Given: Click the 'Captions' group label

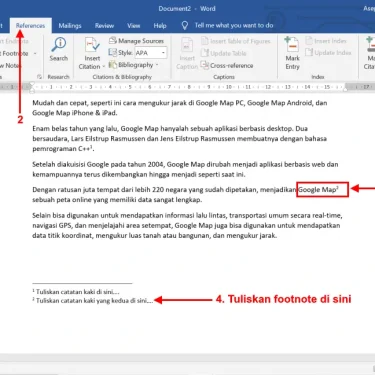Looking at the screenshot, I should coord(224,77).
